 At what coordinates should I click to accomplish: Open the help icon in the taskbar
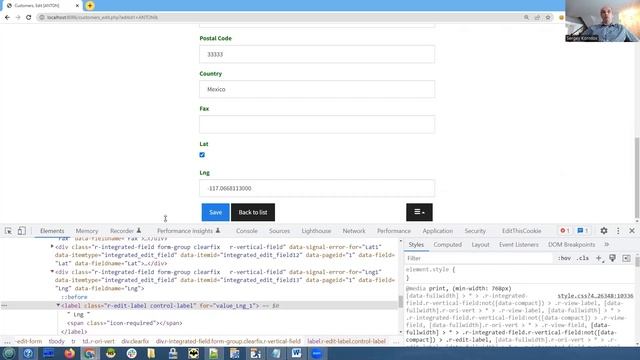point(28,353)
